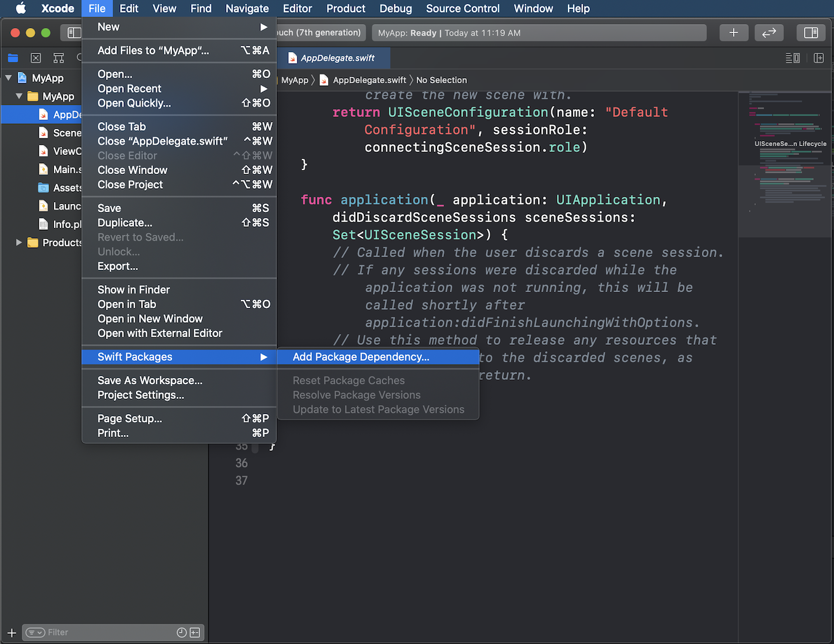Open the Help menu
This screenshot has width=834, height=644.
[x=579, y=8]
